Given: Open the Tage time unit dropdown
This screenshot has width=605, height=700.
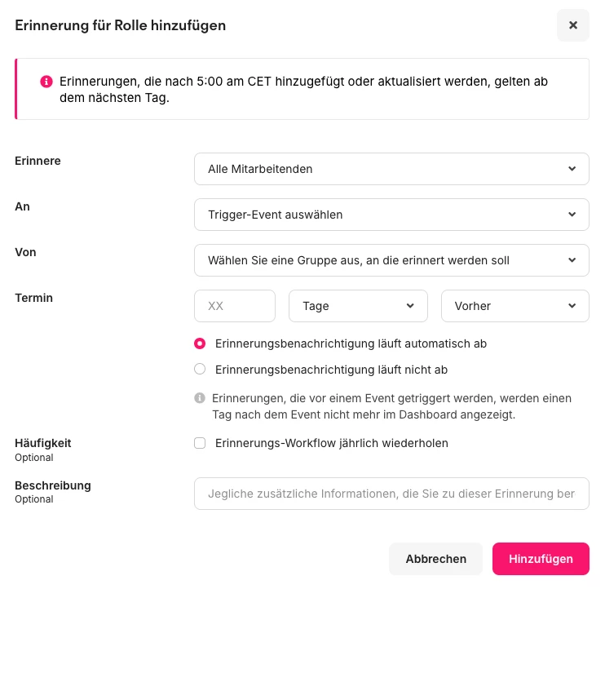Looking at the screenshot, I should (351, 306).
